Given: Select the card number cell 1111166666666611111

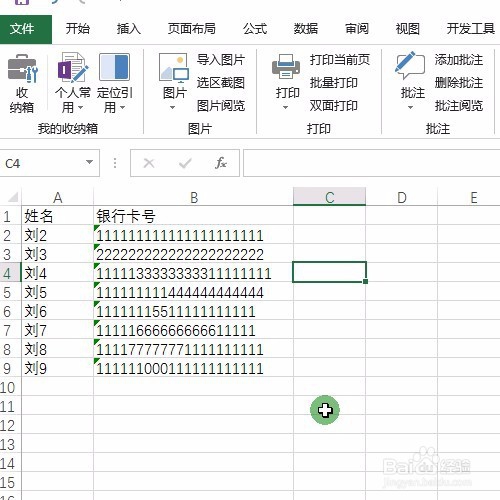Looking at the screenshot, I should point(194,330).
